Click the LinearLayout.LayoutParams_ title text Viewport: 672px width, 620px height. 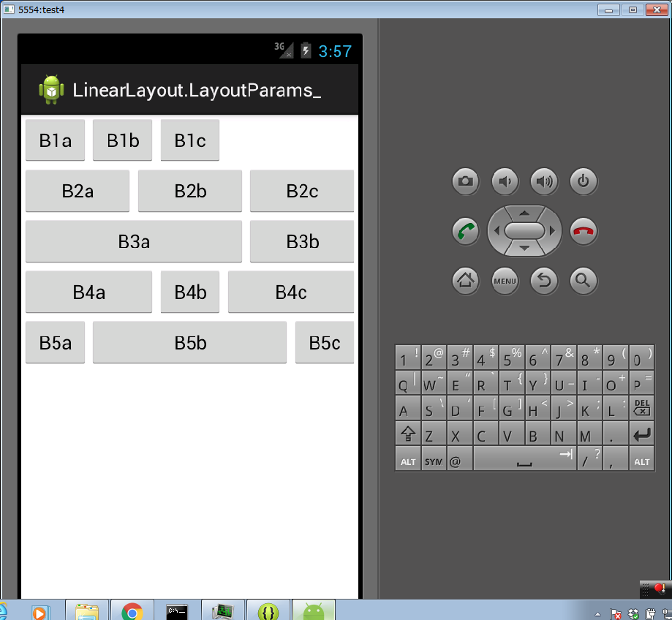[x=197, y=91]
